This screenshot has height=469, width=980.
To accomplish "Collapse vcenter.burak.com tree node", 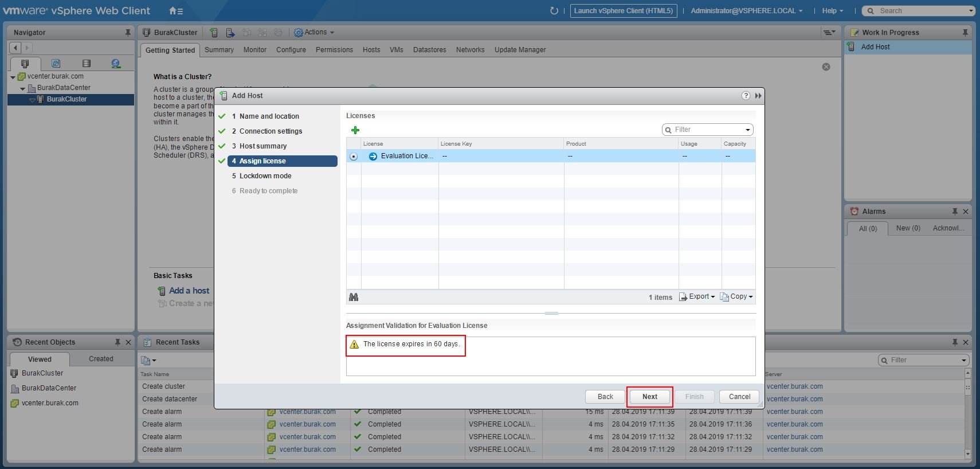I will click(13, 77).
